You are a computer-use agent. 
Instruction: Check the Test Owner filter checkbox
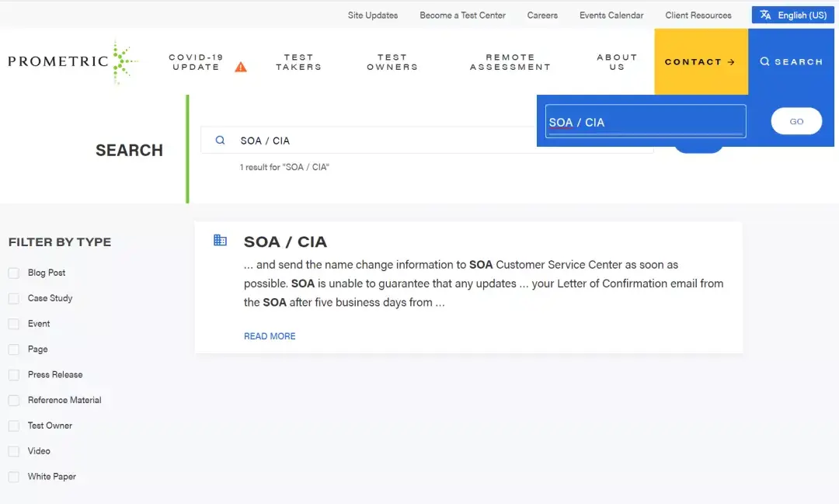(x=14, y=426)
